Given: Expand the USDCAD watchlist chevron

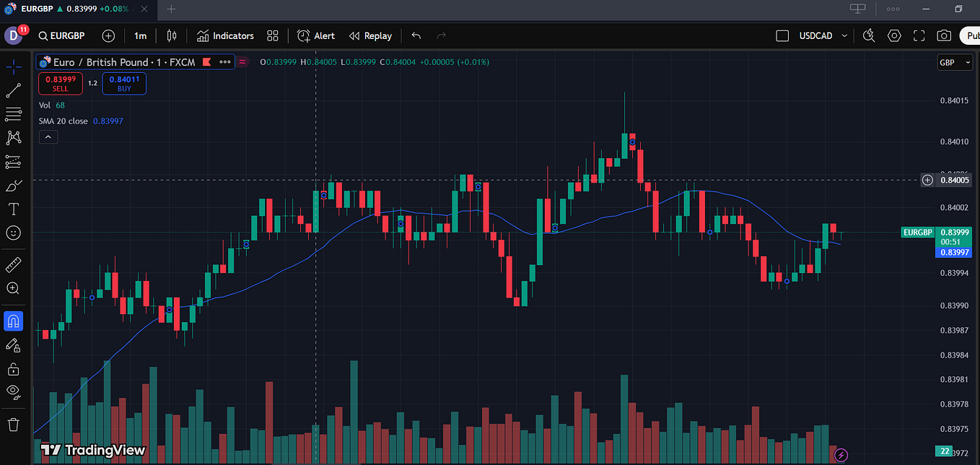Looking at the screenshot, I should pyautogui.click(x=844, y=35).
